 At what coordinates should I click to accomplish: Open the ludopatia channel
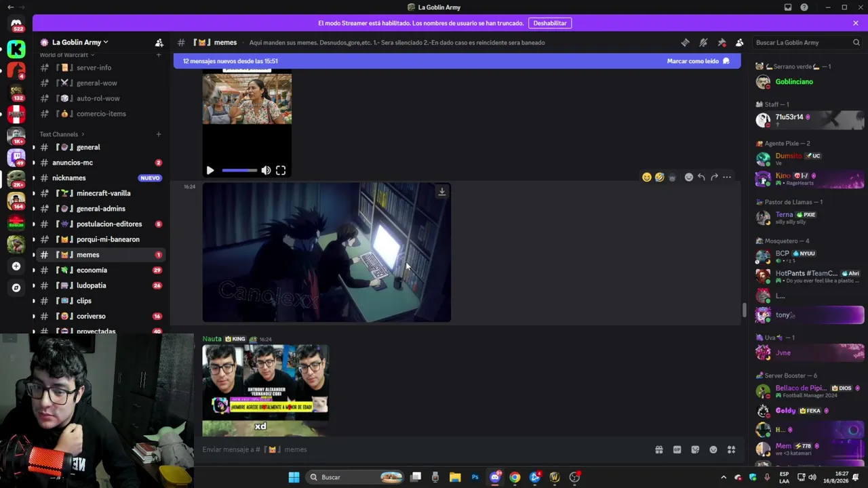coord(102,285)
